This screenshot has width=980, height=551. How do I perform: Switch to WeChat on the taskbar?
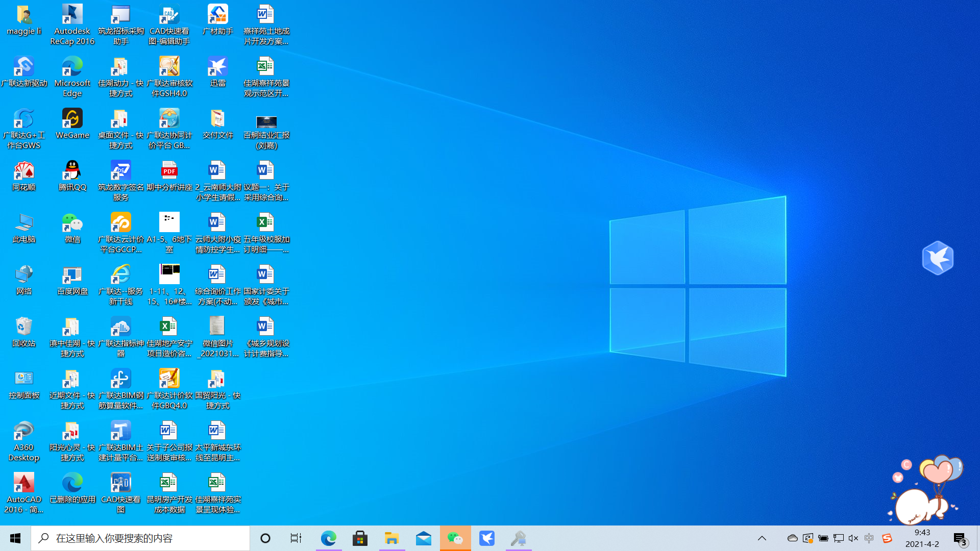click(455, 538)
